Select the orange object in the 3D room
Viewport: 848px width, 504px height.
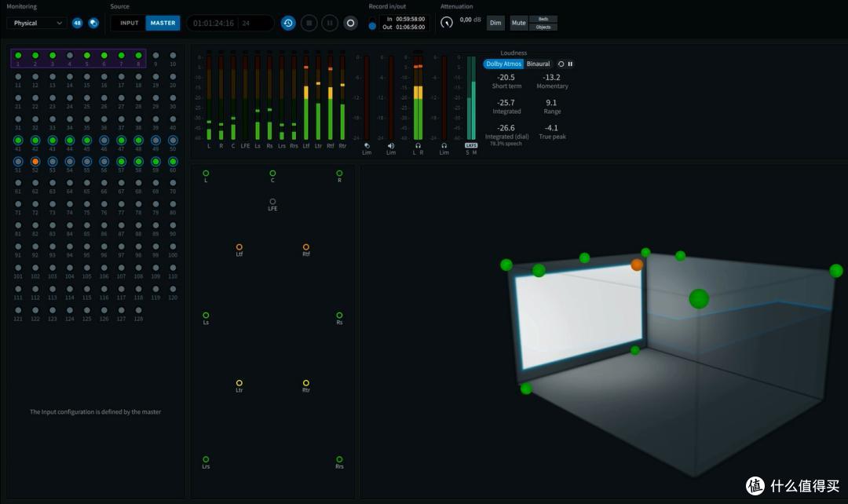[x=637, y=265]
